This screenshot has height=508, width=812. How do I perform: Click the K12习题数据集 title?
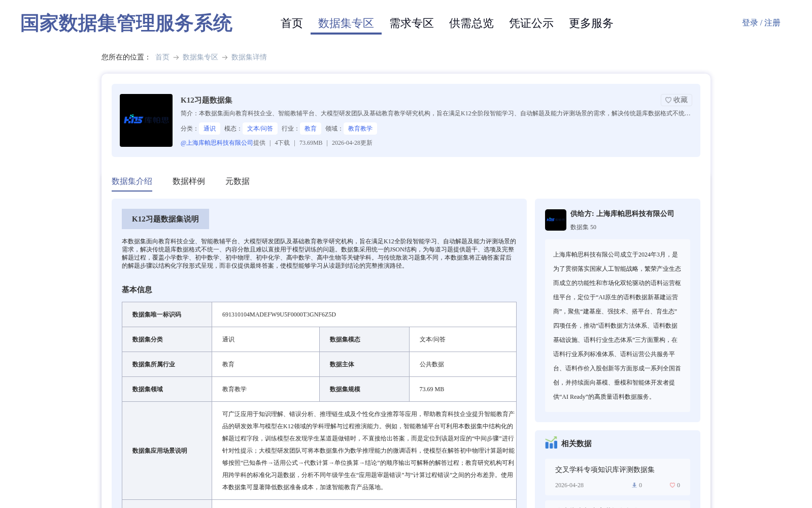click(x=207, y=100)
